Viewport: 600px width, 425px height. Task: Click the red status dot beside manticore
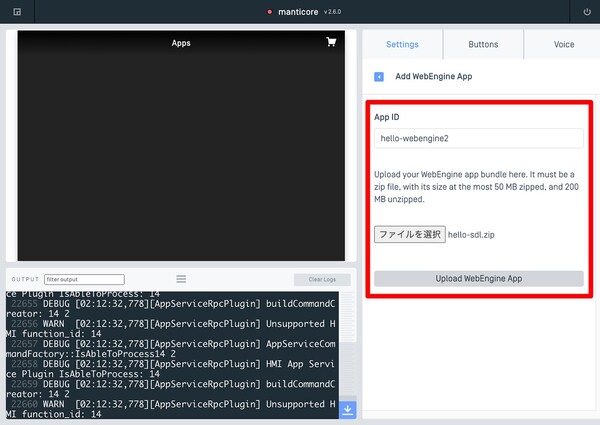click(x=270, y=12)
